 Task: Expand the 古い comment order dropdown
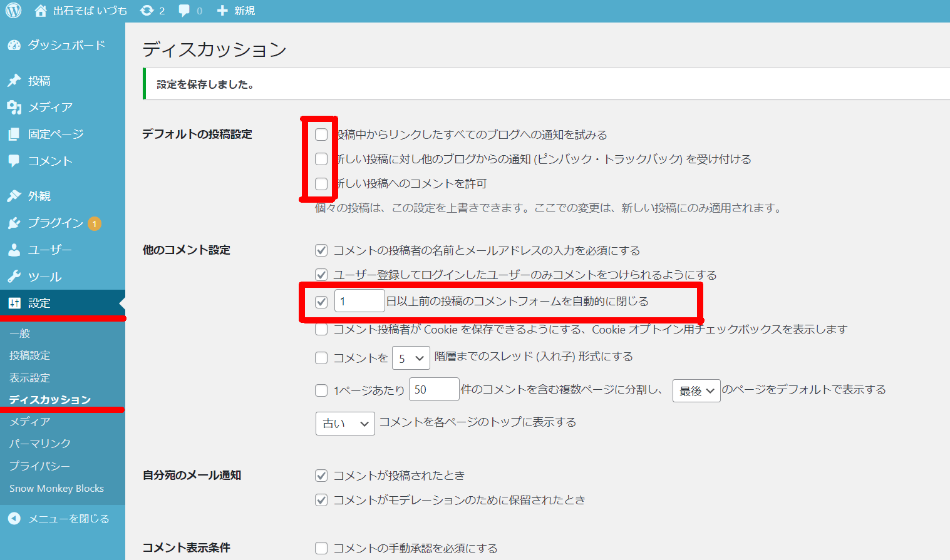(x=345, y=424)
